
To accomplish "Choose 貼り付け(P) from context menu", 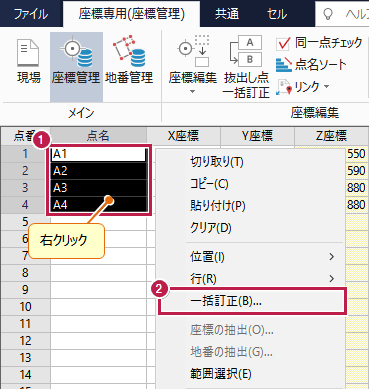I will (250, 206).
